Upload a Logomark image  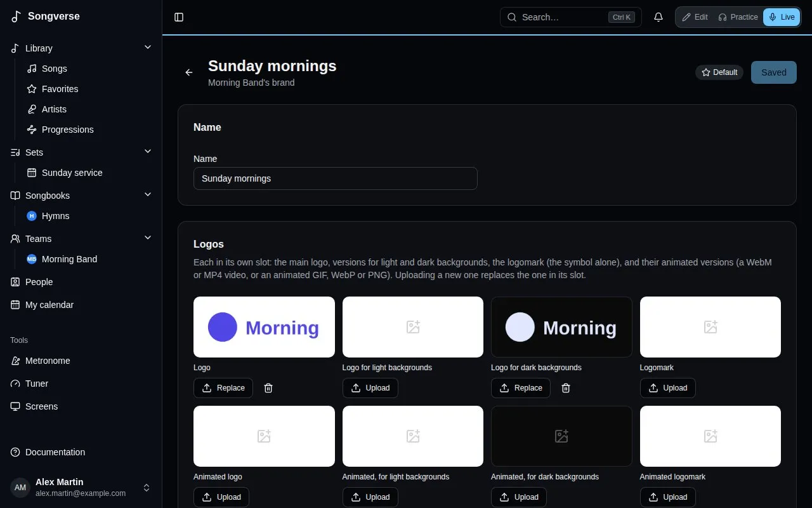pyautogui.click(x=668, y=388)
